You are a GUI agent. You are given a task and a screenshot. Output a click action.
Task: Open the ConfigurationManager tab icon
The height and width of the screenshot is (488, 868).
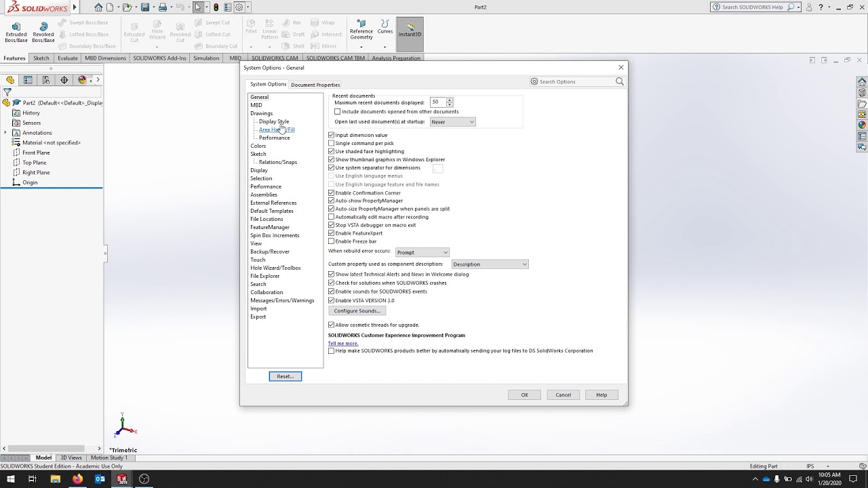tap(46, 80)
